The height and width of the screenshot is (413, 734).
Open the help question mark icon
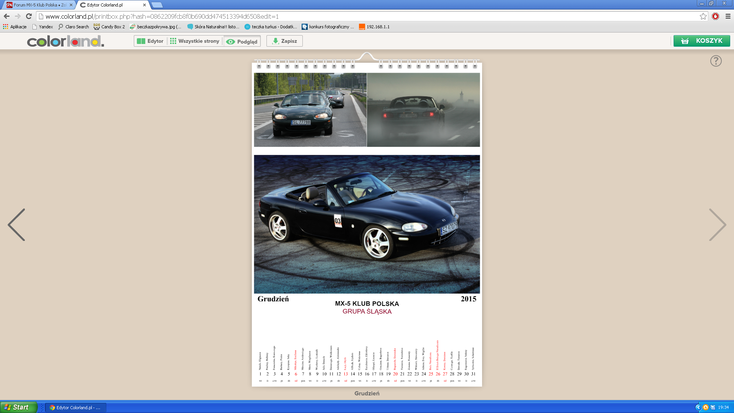tap(715, 61)
